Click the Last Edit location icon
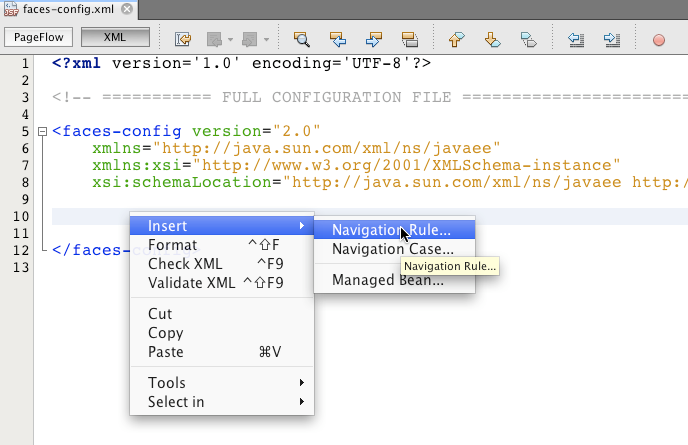The image size is (688, 445). coord(183,39)
